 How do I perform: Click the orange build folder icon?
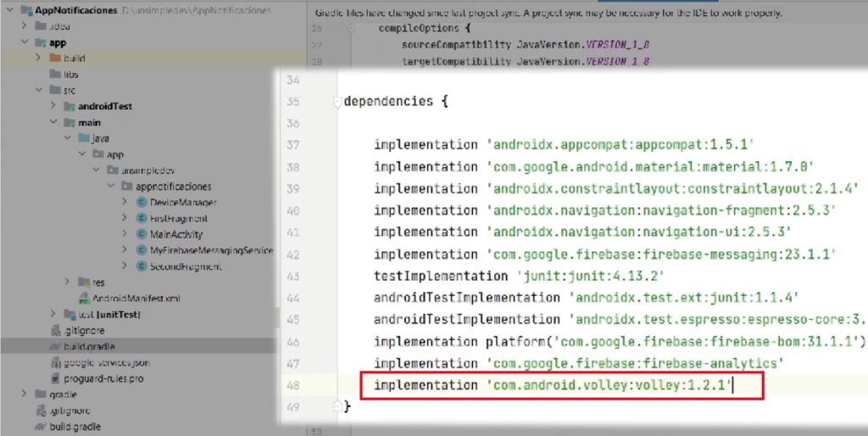(53, 59)
